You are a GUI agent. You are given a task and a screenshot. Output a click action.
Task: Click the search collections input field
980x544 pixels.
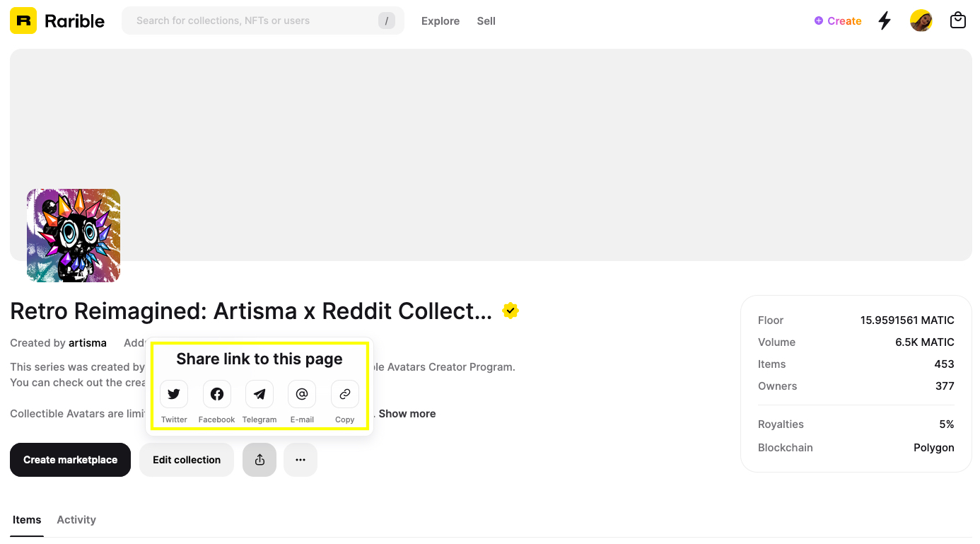coord(263,21)
